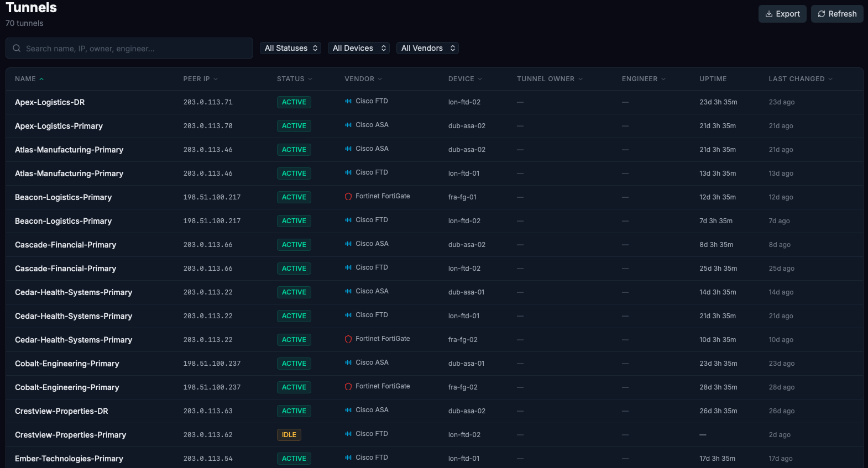Click Cisco icon in Ember-Technologies-Primary row
The width and height of the screenshot is (868, 468).
[x=348, y=458]
